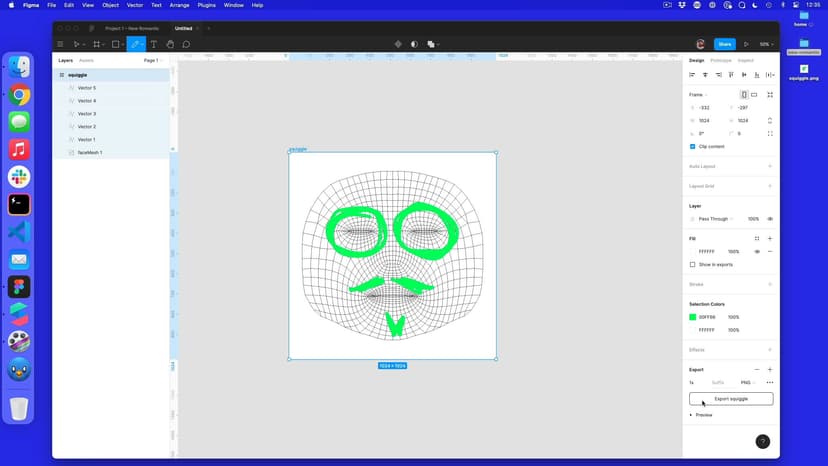Click the 00FF66 green color swatch
Viewport: 828px width, 466px height.
(692, 317)
